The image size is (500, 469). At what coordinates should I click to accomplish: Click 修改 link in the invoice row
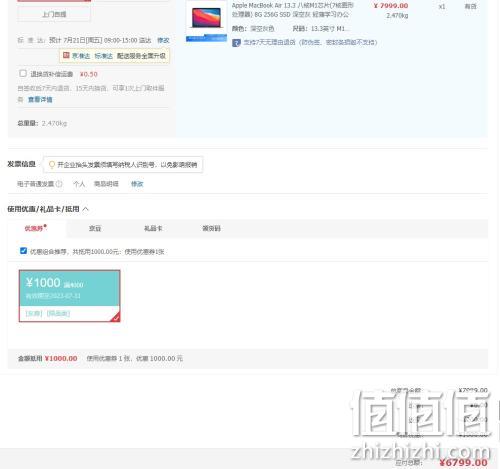pos(137,184)
